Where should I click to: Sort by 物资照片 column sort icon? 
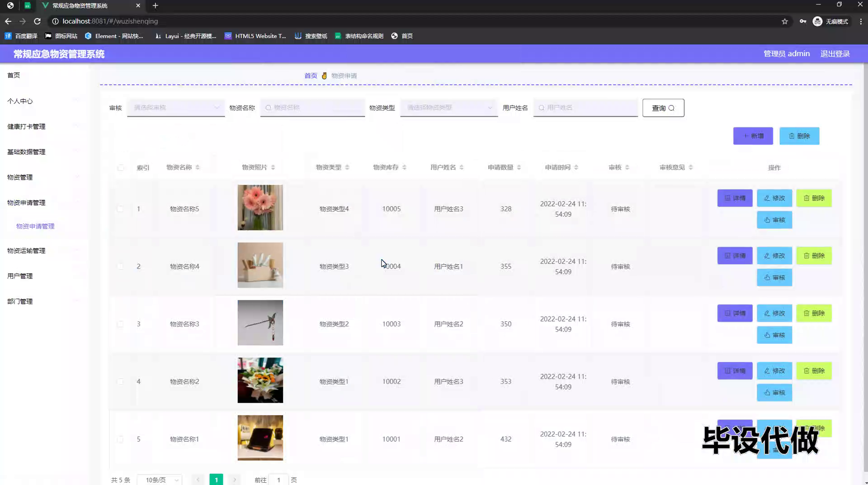[x=273, y=167]
